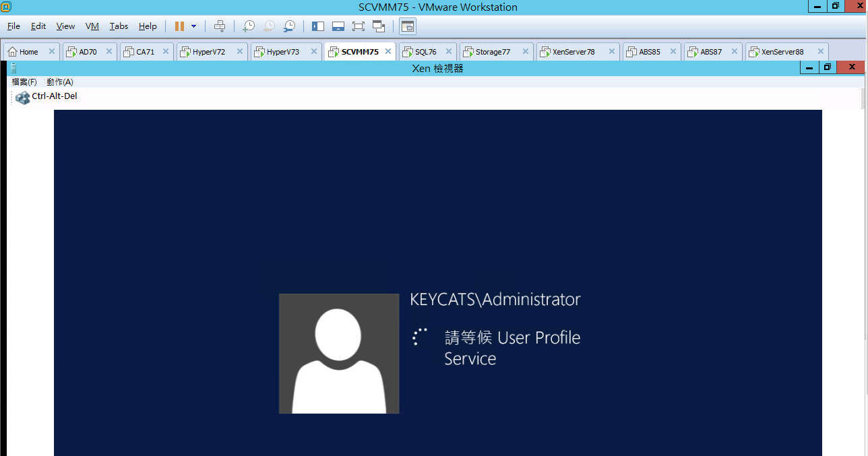Open the File menu in VMware
The width and height of the screenshot is (868, 456).
(13, 26)
